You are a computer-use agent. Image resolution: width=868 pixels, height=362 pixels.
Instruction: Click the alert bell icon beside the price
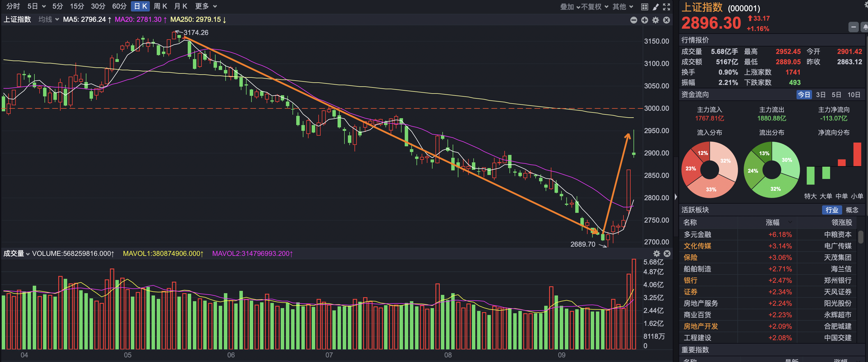[x=865, y=27]
